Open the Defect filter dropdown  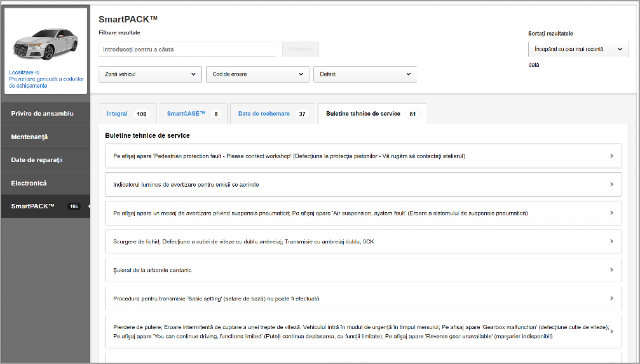[x=365, y=74]
